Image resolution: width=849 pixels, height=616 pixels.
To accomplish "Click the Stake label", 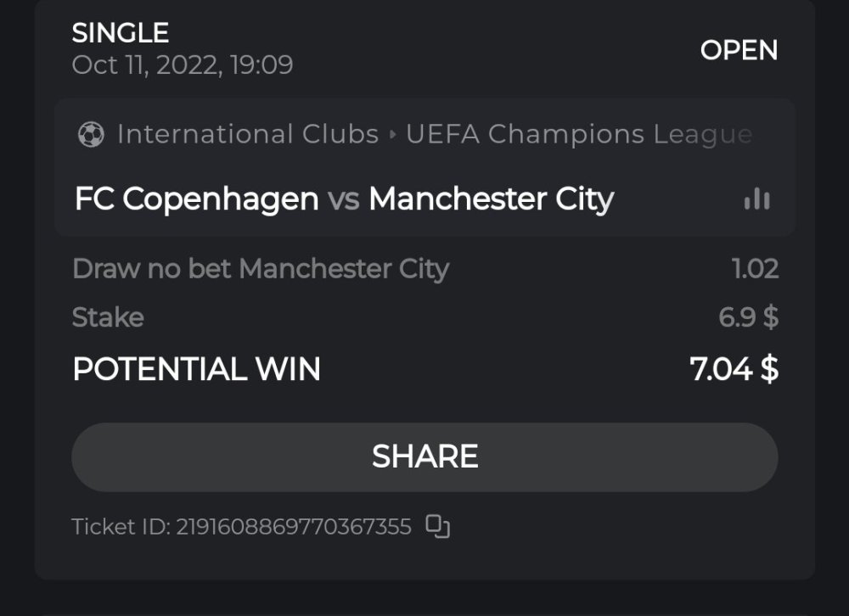I will 108,317.
